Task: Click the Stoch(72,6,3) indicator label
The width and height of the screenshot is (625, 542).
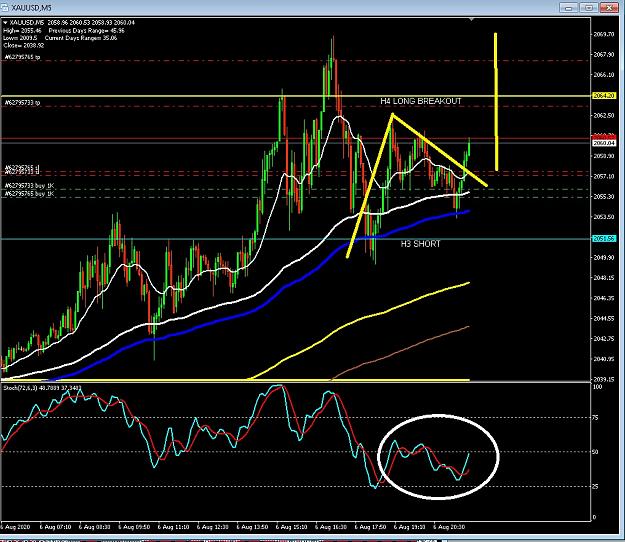Action: (42, 387)
